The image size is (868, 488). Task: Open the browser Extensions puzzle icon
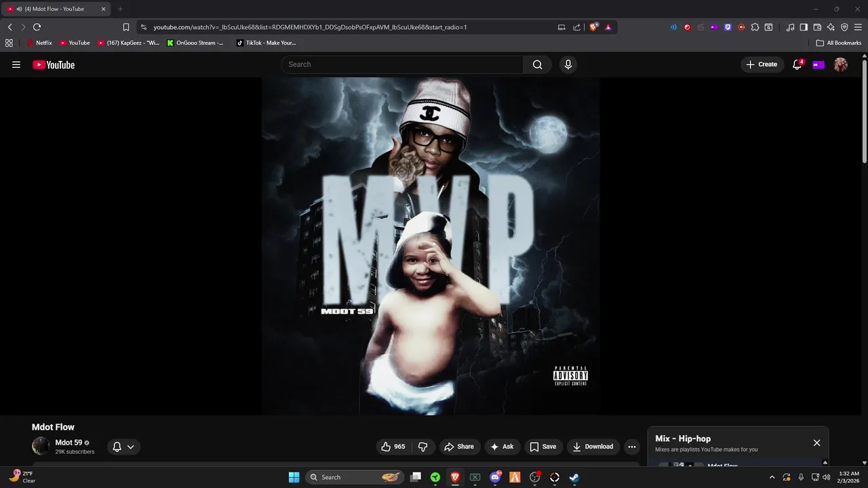755,27
